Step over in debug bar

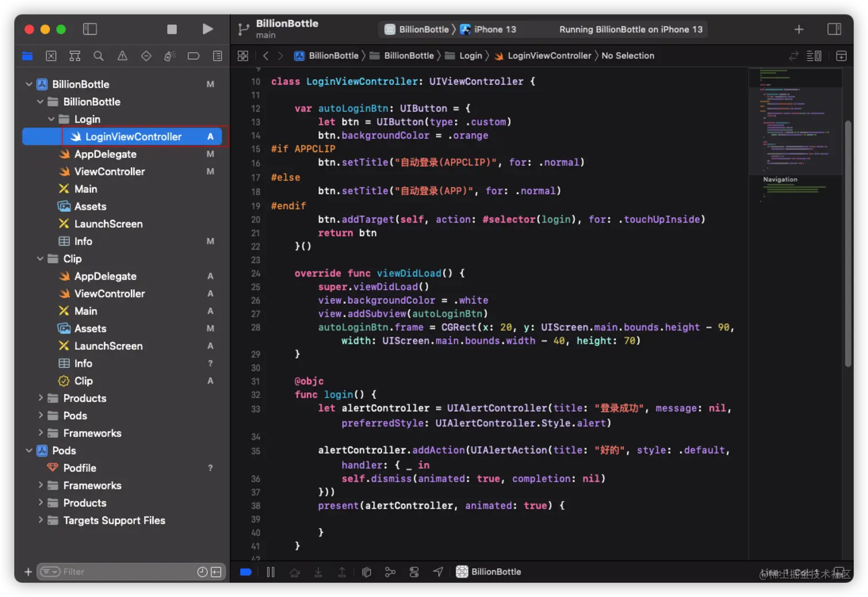[x=294, y=572]
